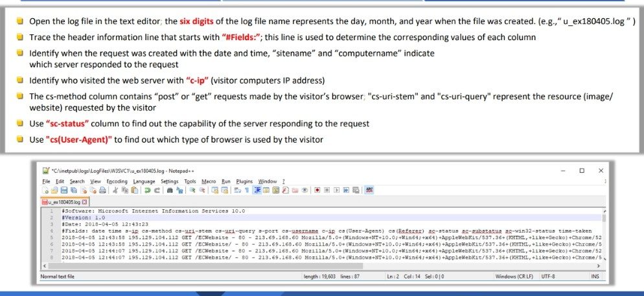644x296 pixels.
Task: Click 'UTF-8' encoding in the status bar
Action: (548, 277)
